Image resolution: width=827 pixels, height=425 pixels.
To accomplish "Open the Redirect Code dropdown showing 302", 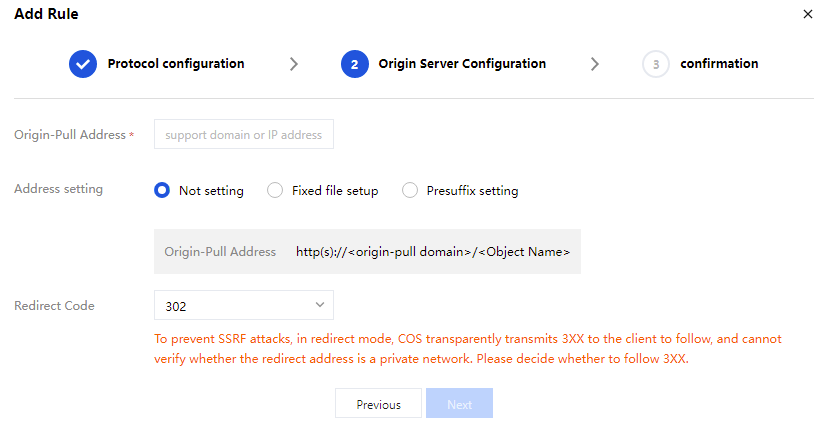I will (243, 305).
